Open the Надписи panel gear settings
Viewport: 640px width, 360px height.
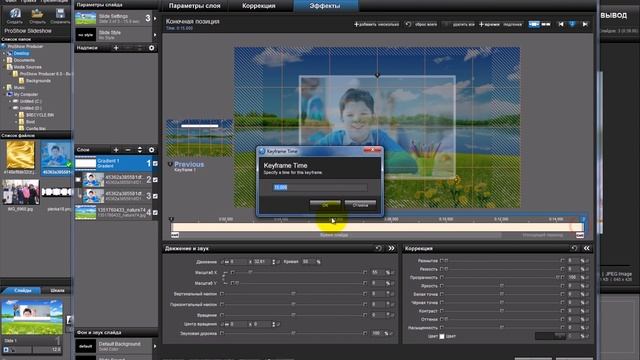151,48
